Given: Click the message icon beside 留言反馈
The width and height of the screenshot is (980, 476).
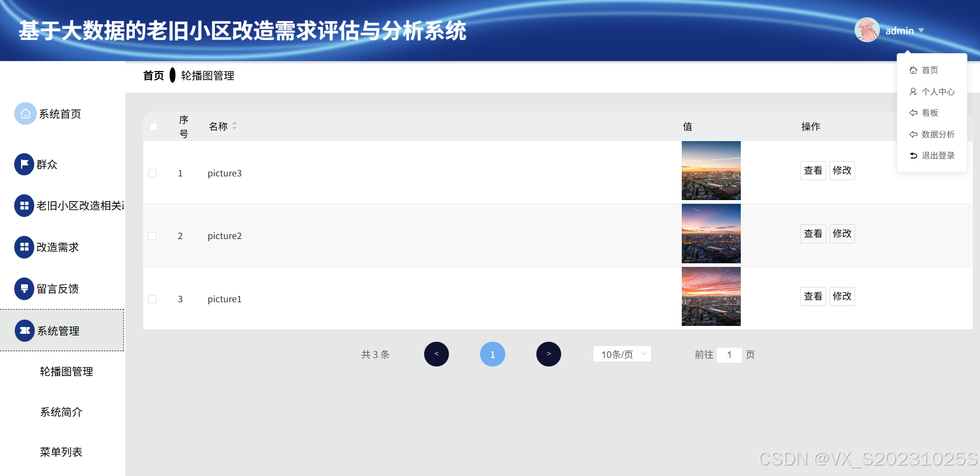Looking at the screenshot, I should click(x=24, y=289).
